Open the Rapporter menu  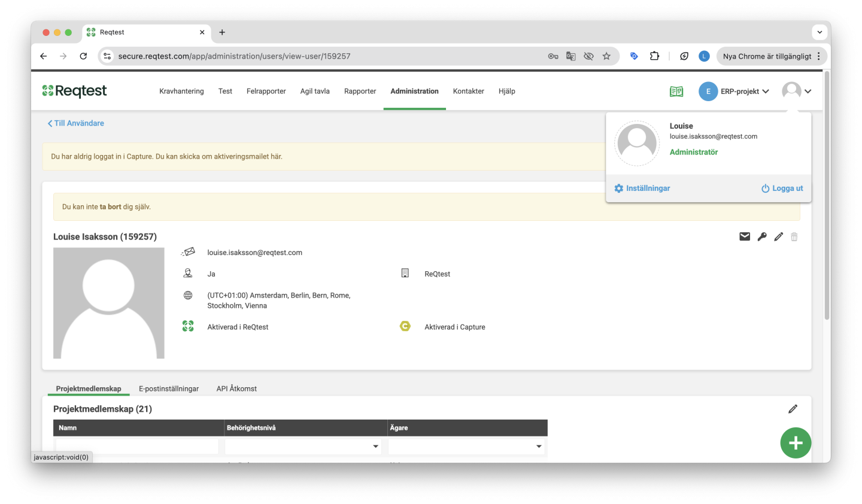(x=360, y=91)
